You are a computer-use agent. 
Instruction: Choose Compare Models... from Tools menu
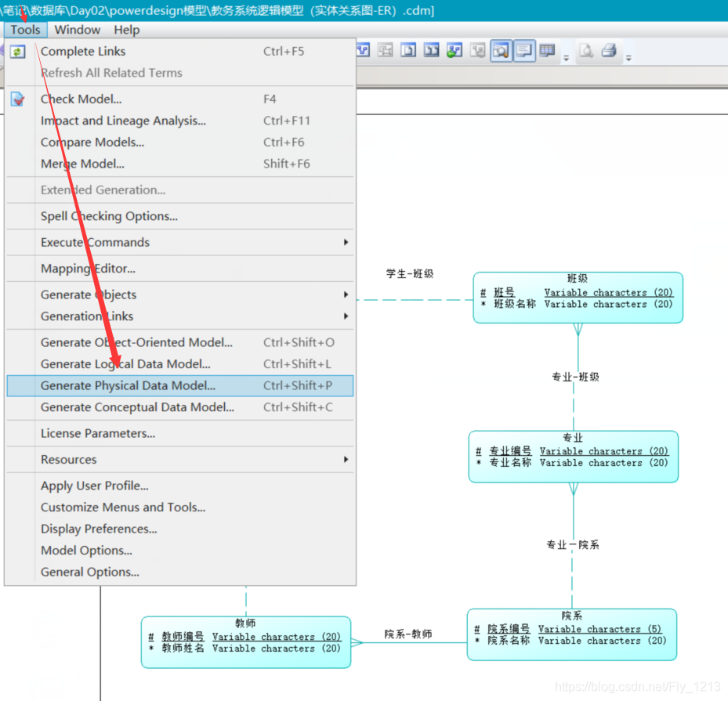180,143
